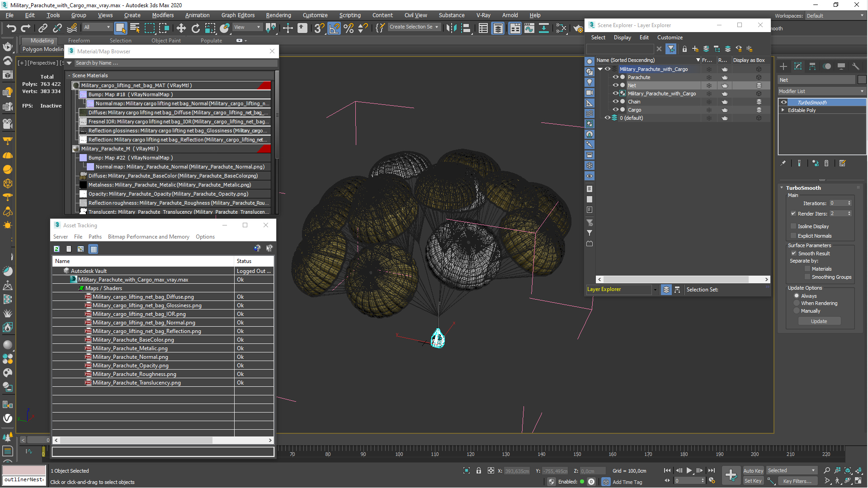Enable Smooth Result checkbox in TurboSmooth
868x488 pixels.
tap(793, 253)
